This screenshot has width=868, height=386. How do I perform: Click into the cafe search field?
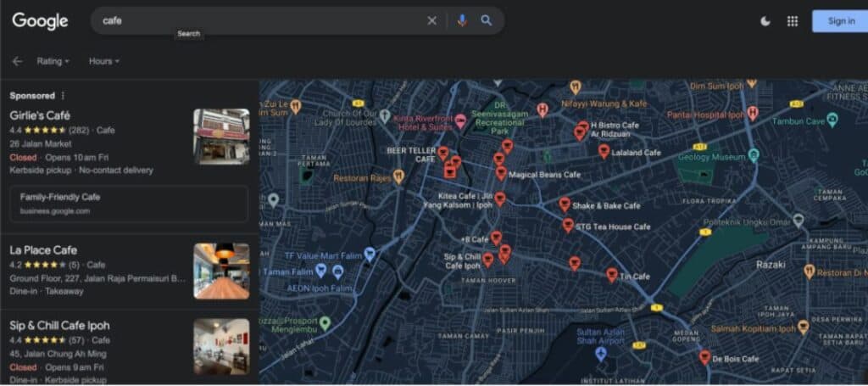(254, 21)
